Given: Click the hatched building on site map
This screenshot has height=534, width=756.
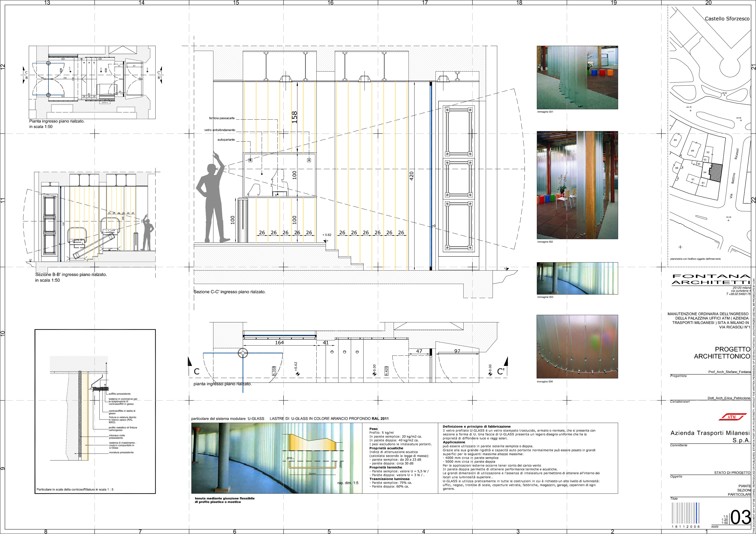Looking at the screenshot, I should coord(716,172).
